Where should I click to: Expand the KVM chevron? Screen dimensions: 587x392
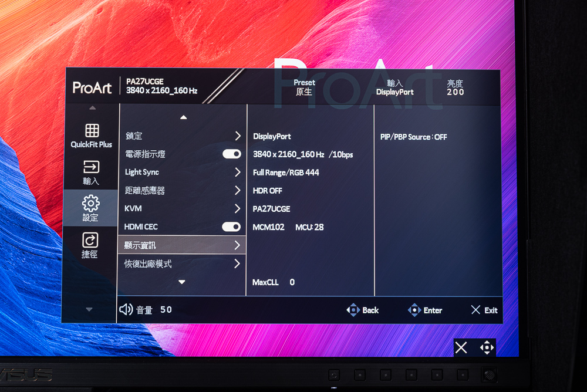click(x=237, y=208)
